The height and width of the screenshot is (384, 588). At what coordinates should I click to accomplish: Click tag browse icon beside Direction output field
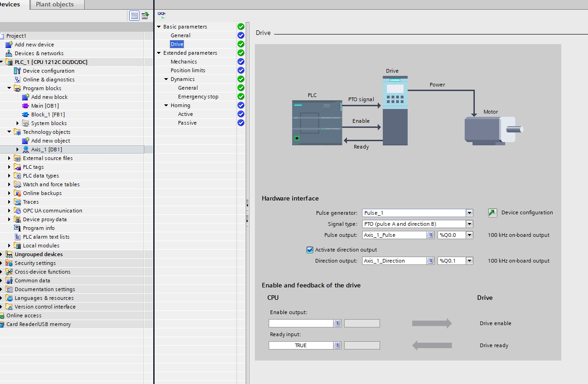tap(431, 261)
